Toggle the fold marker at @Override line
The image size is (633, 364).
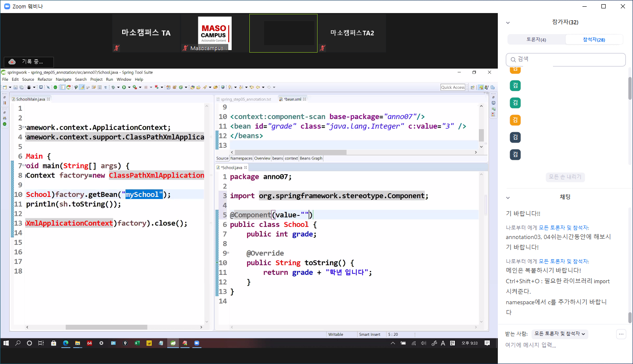pos(228,253)
